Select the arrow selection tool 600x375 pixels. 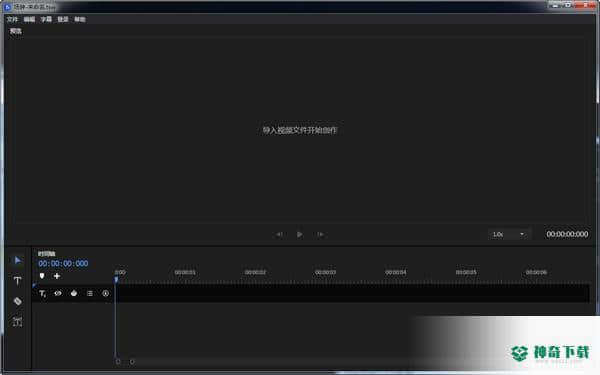tap(18, 260)
